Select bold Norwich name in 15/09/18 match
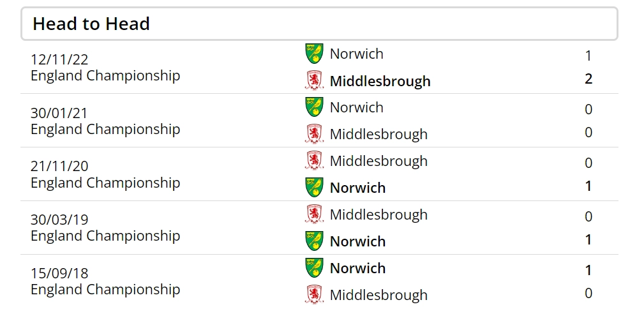Image resolution: width=644 pixels, height=323 pixels. (357, 268)
